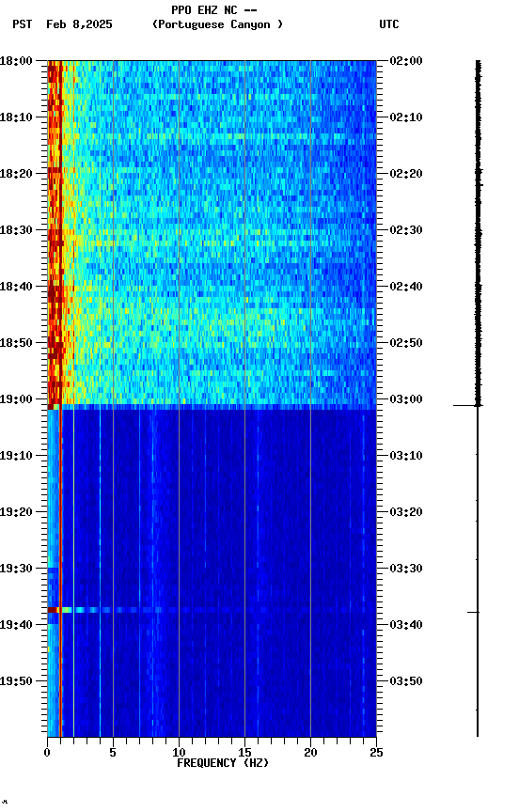Click the '02:40' UTC time label
The image size is (519, 812).
[x=406, y=287]
